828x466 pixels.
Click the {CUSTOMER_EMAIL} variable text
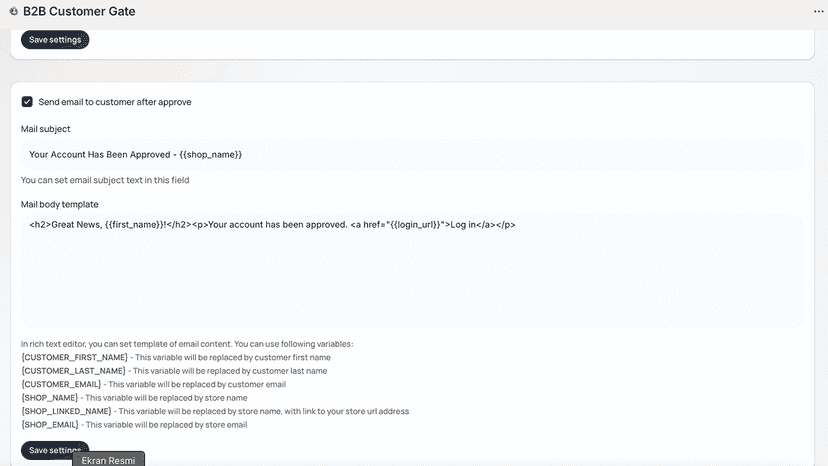[x=61, y=385]
